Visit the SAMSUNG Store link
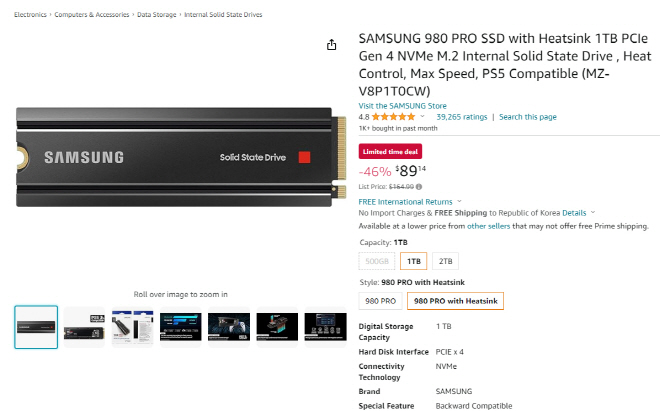This screenshot has width=660, height=411. (x=402, y=106)
